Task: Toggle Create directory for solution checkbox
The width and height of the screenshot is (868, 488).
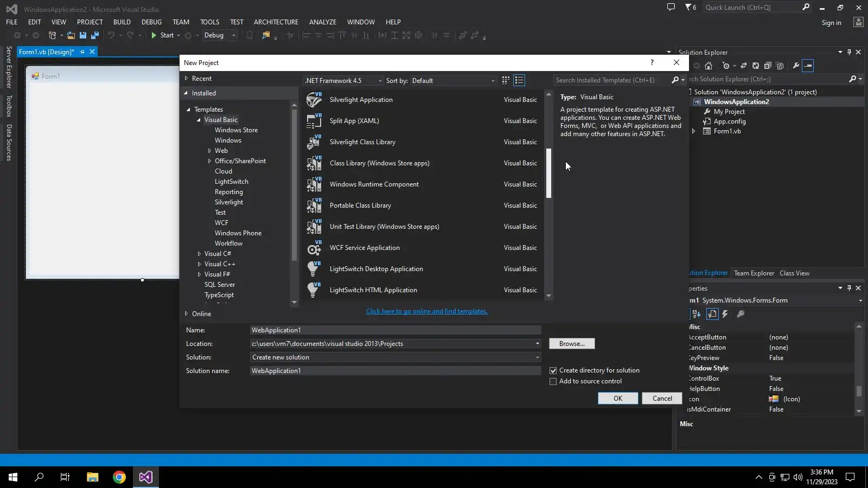Action: pos(553,371)
